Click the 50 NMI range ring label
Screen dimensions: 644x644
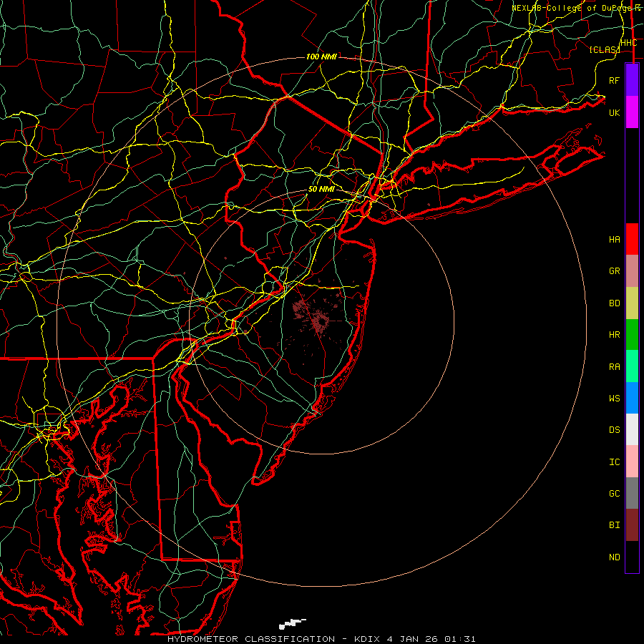(x=321, y=189)
